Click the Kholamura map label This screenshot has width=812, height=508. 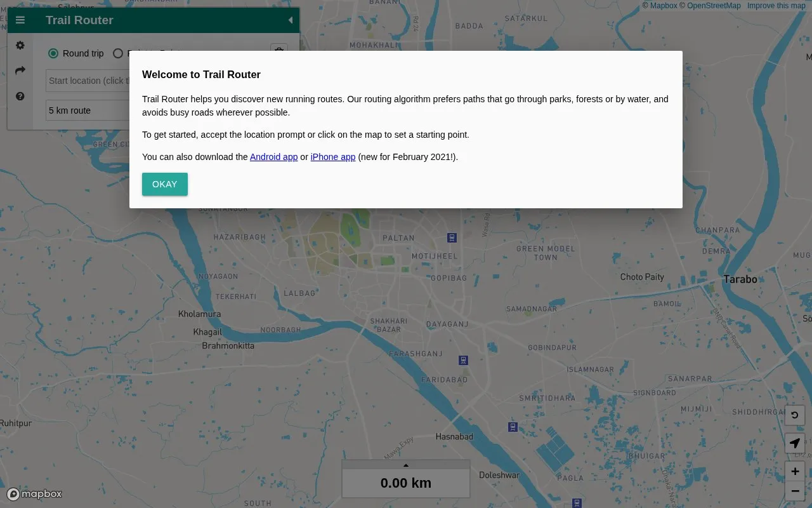[200, 314]
